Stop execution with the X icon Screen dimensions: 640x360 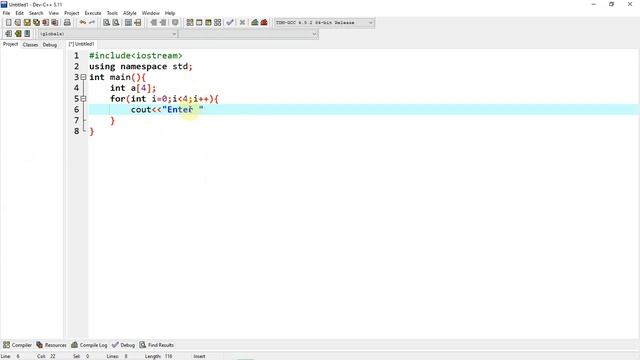[242, 22]
